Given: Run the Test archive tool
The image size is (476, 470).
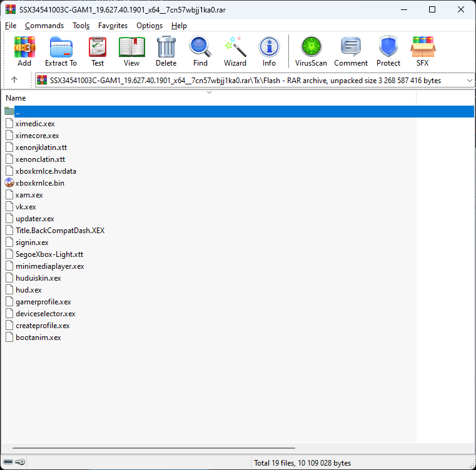Looking at the screenshot, I should [x=98, y=47].
